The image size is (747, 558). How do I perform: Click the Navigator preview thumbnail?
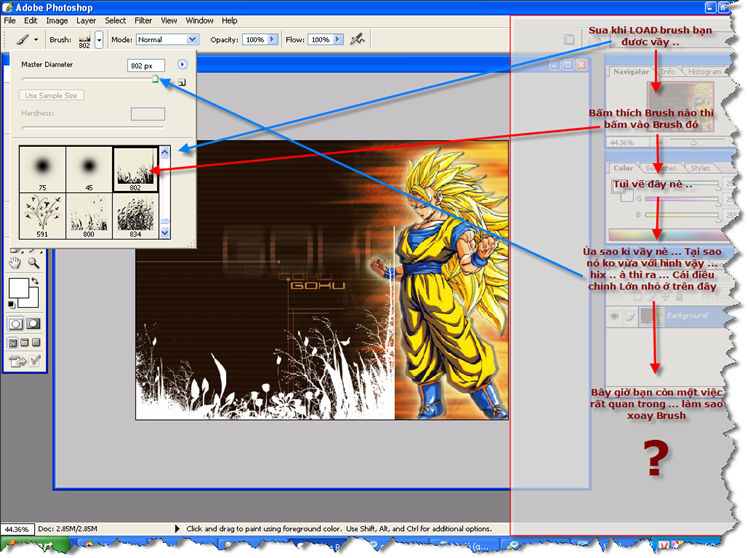coord(680,106)
